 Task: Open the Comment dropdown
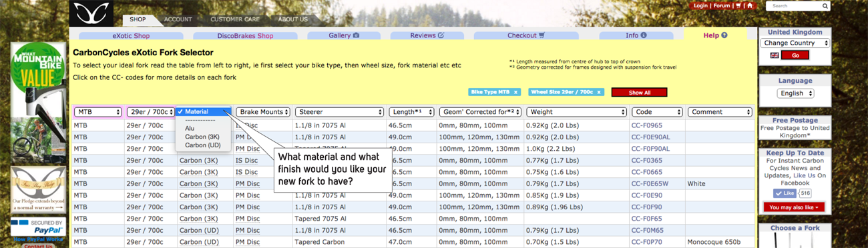pyautogui.click(x=720, y=112)
